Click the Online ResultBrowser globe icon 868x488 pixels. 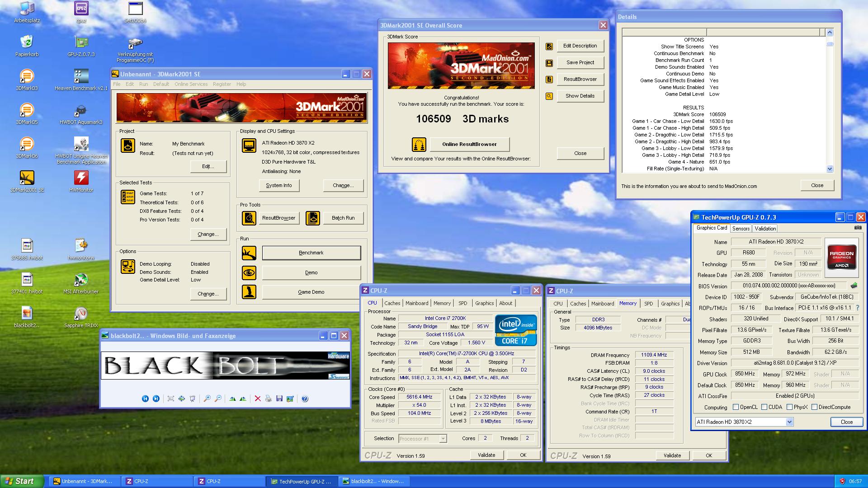419,145
